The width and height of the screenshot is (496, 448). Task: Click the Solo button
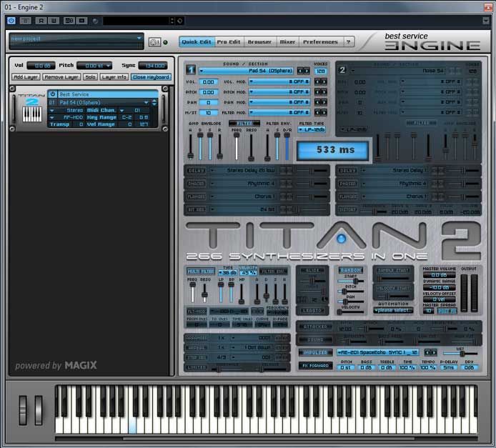pos(91,77)
